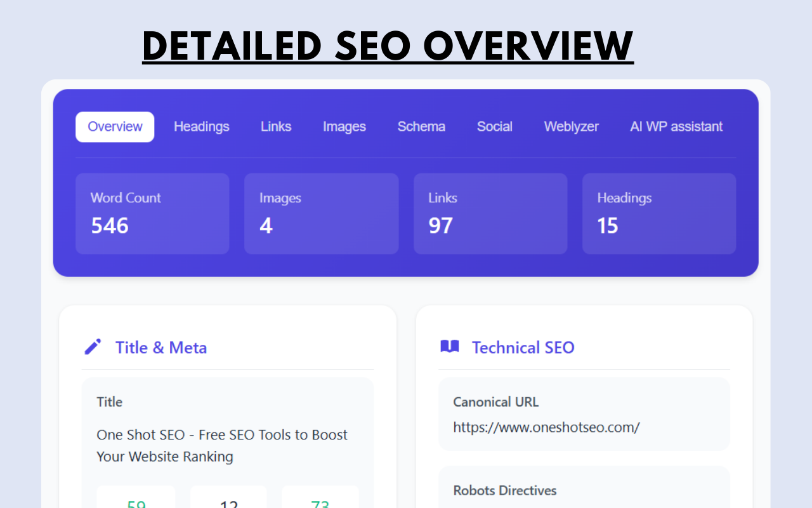Click the pencil icon beside Title & Meta
812x508 pixels.
(93, 347)
